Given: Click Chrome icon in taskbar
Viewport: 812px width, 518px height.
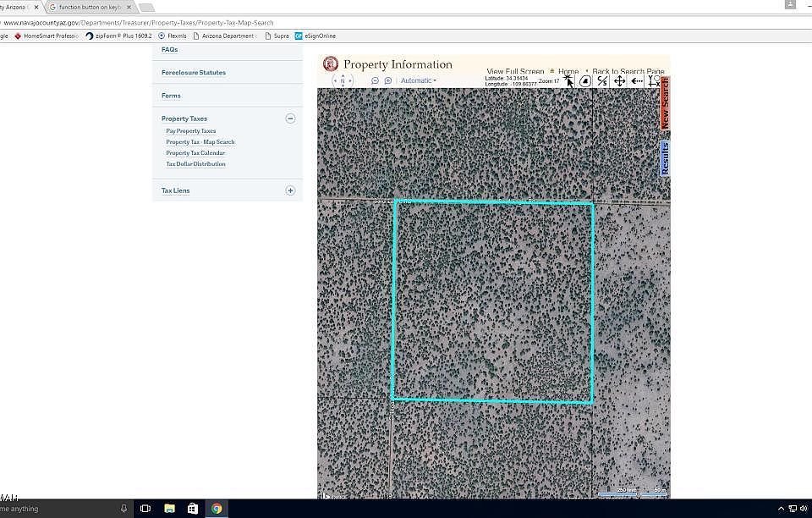Looking at the screenshot, I should 217,509.
